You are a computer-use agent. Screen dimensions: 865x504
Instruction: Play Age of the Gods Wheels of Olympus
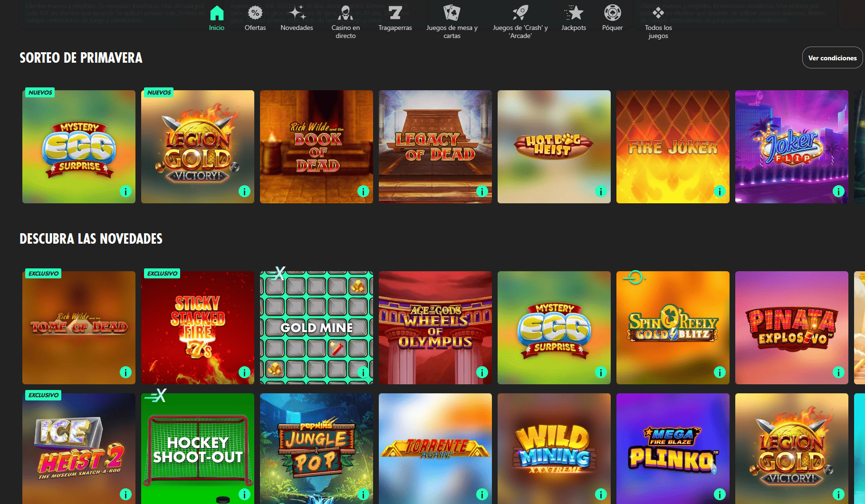435,328
